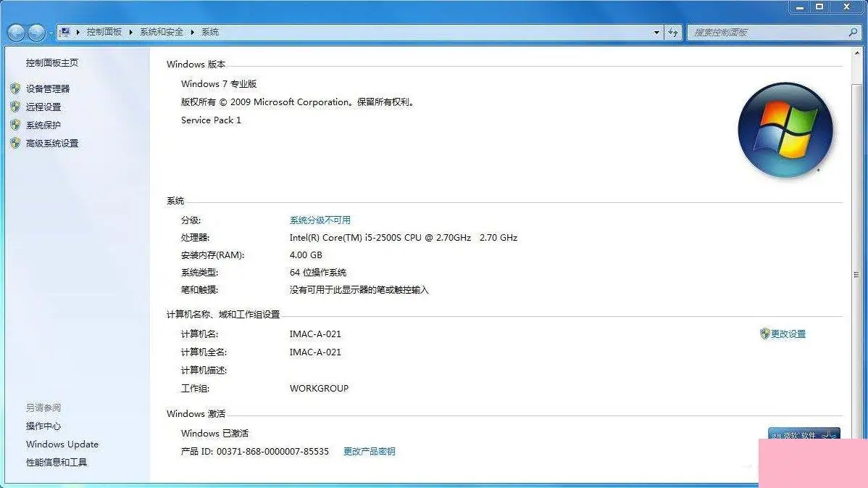Click the shield icon next to 更改设置
868x488 pixels.
coord(765,334)
